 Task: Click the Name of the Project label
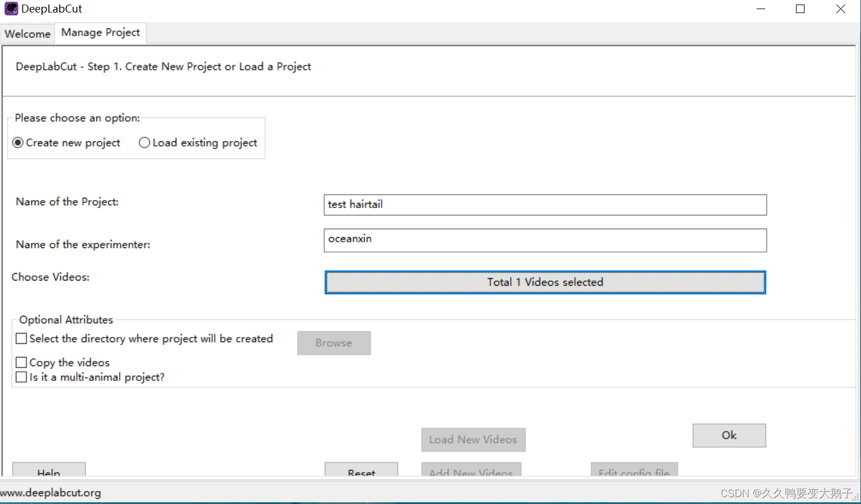[x=67, y=202]
